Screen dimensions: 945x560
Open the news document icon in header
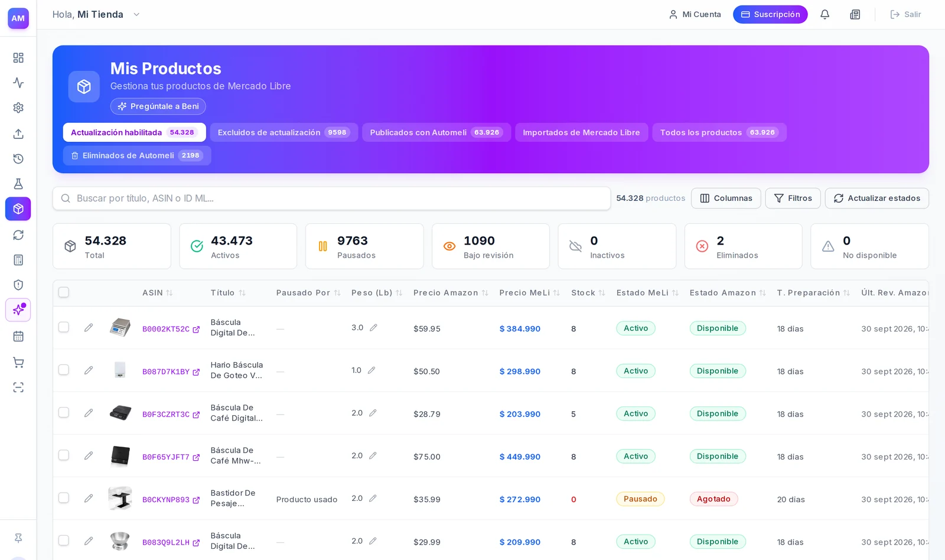pos(855,15)
